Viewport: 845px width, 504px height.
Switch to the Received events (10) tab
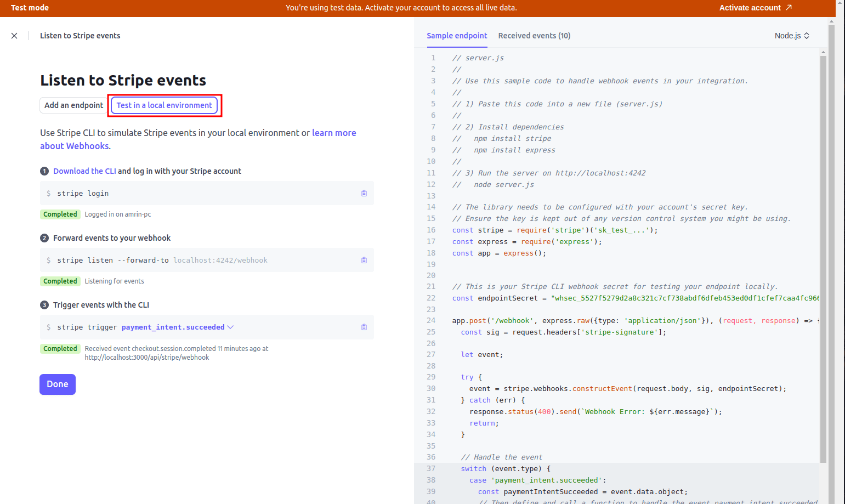coord(534,35)
